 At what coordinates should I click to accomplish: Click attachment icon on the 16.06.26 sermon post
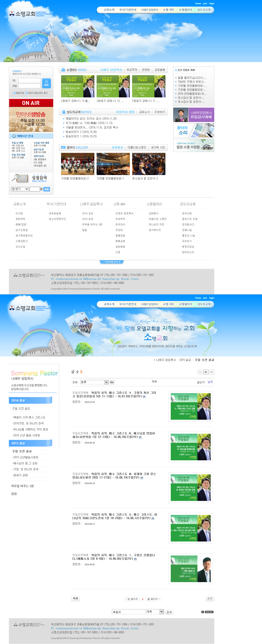140,437
